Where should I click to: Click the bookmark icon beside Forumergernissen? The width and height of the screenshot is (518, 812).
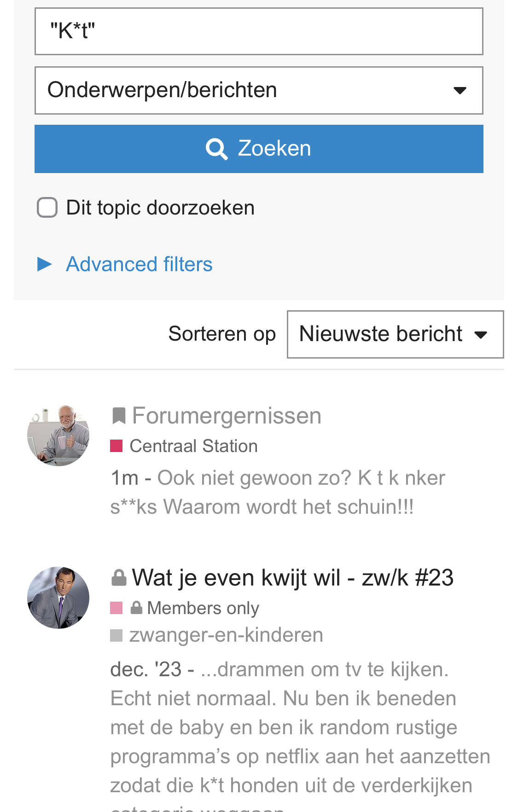119,416
